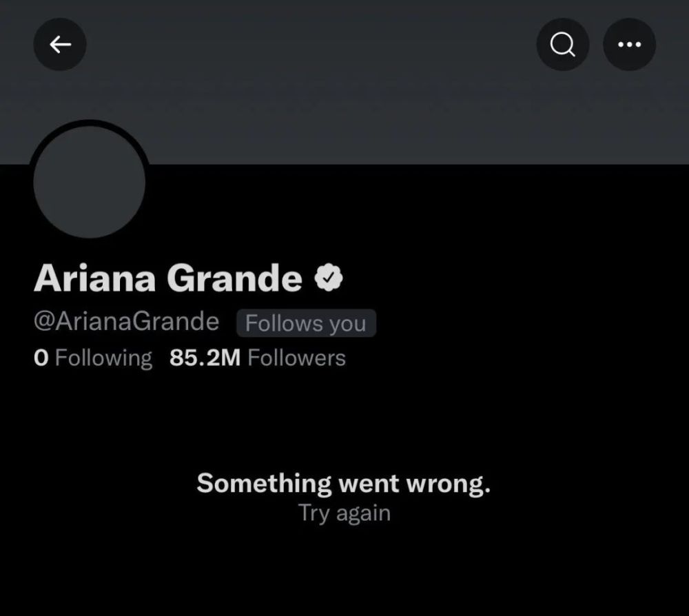Click the word wrong in the error heading
The image size is (689, 616).
coord(449,484)
